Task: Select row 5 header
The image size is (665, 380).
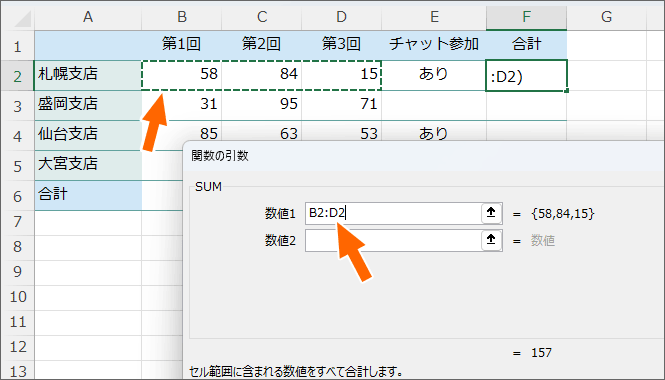Action: pos(17,166)
